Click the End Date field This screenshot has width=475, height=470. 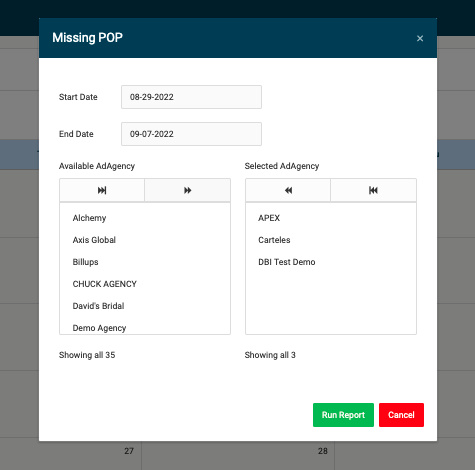point(191,134)
